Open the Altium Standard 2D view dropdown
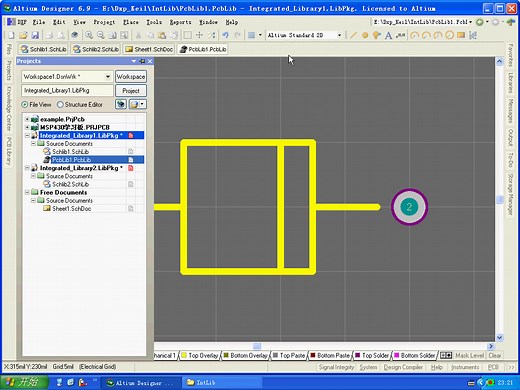 [x=339, y=35]
